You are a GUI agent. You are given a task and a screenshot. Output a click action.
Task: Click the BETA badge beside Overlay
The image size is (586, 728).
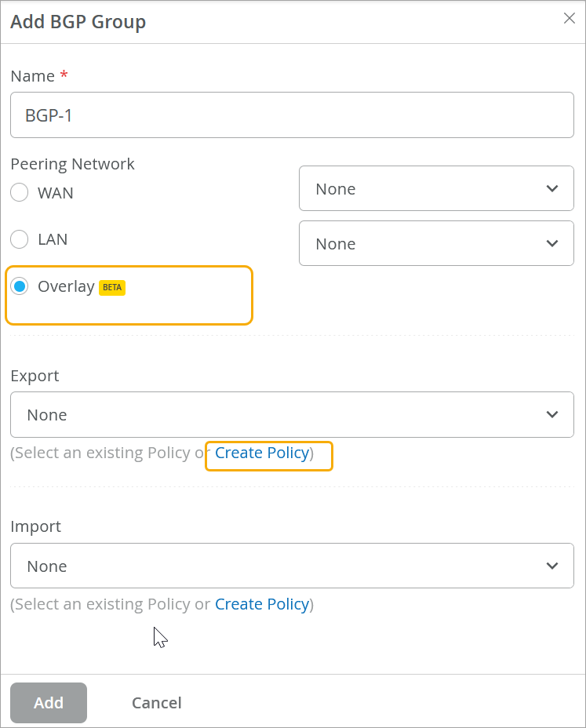tap(112, 287)
